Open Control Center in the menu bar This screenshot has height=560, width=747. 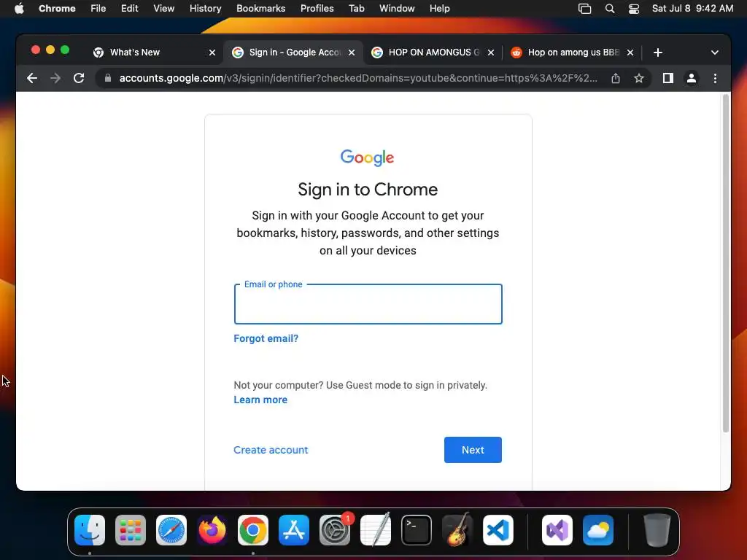click(634, 9)
